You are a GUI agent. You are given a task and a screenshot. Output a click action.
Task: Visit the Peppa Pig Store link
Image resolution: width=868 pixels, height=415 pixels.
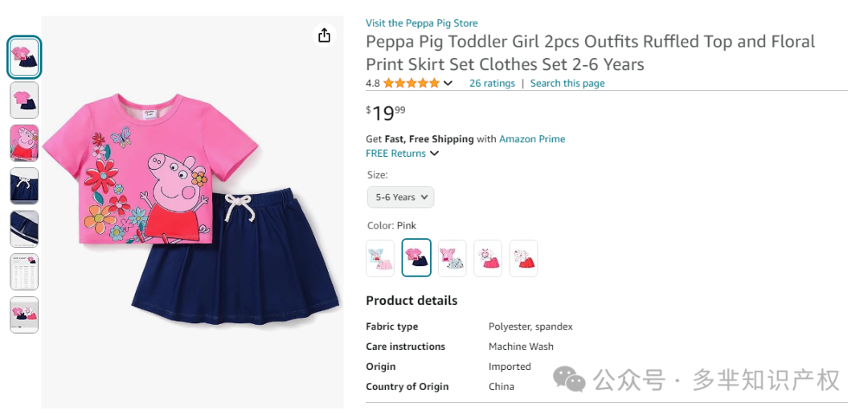pyautogui.click(x=422, y=23)
